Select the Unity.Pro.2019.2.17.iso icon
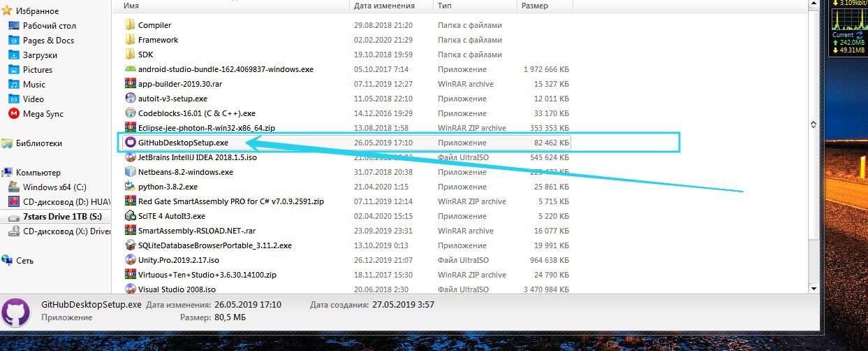This screenshot has width=868, height=351. click(x=130, y=260)
